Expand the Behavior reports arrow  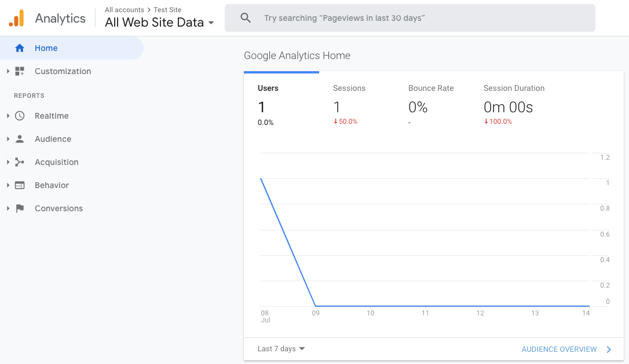point(8,185)
